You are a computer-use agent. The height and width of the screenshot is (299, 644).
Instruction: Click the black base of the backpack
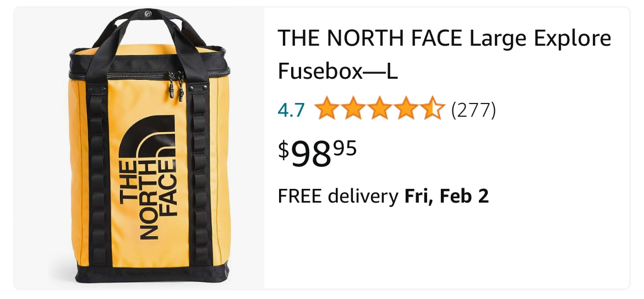(x=152, y=273)
